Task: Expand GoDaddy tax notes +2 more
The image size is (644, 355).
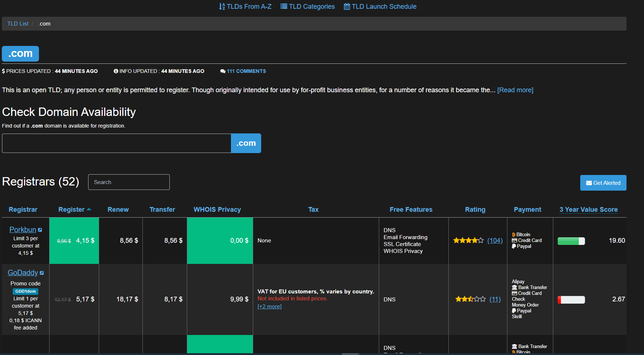Action: tap(270, 307)
